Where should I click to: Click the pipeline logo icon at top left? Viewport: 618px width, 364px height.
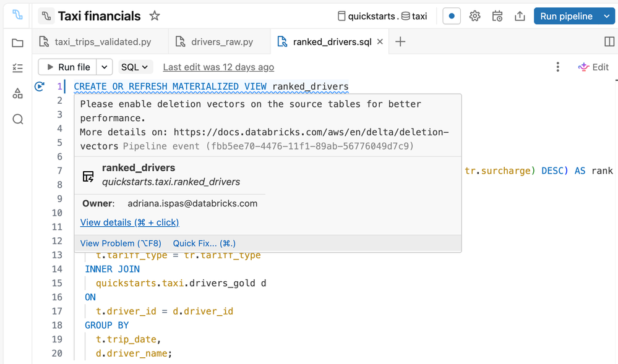tap(17, 15)
